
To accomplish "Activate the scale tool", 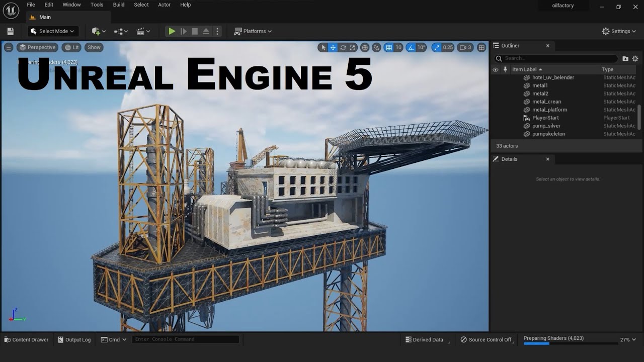I will (353, 48).
